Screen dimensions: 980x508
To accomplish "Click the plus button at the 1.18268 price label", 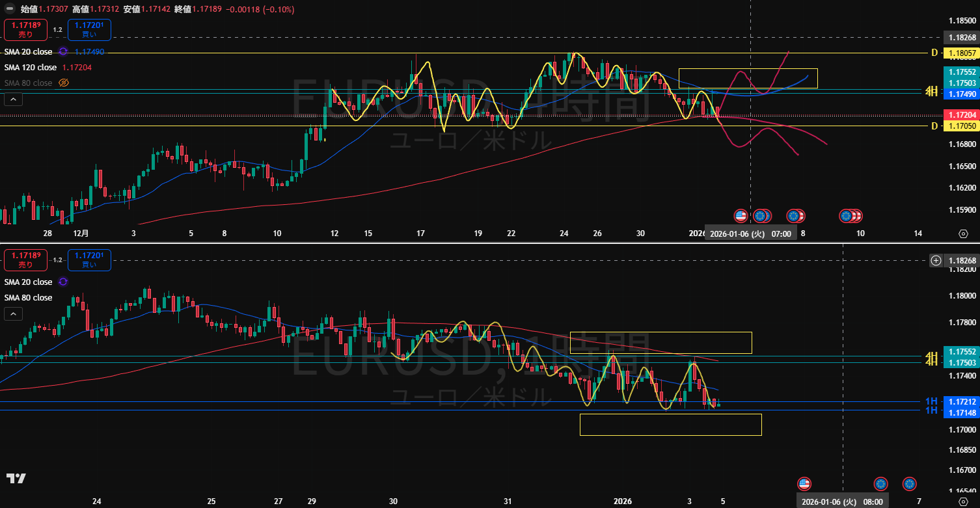I will 936,261.
